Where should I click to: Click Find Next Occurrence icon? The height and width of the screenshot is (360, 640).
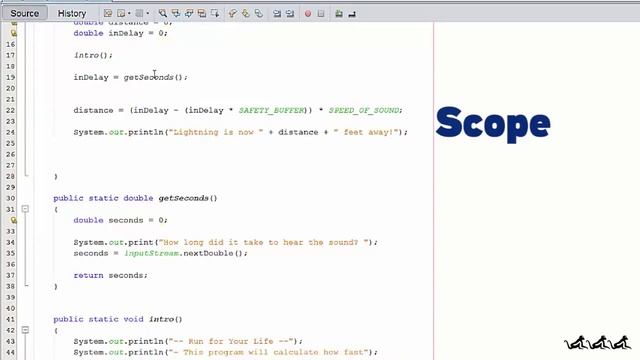[189, 13]
